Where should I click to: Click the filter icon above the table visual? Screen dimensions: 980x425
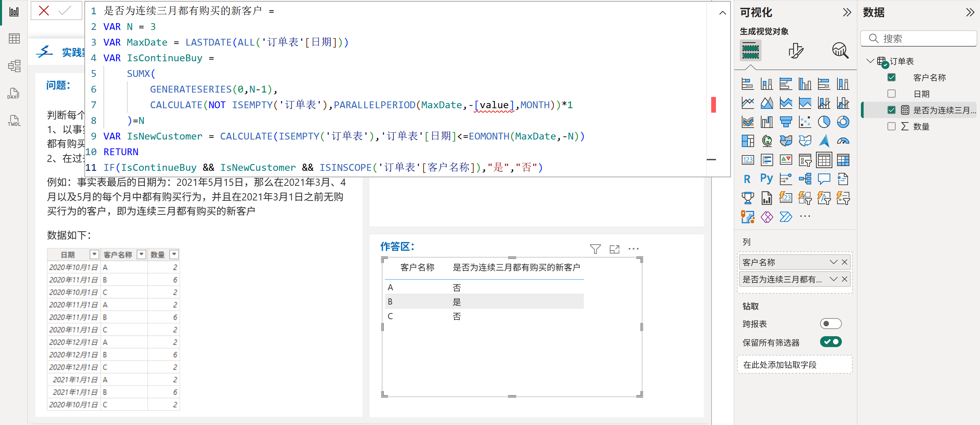pos(595,249)
